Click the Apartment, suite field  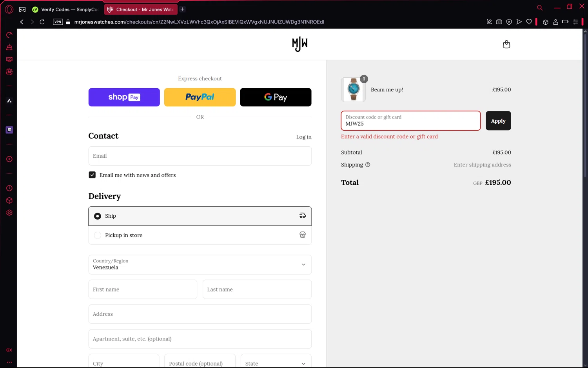[x=200, y=339]
